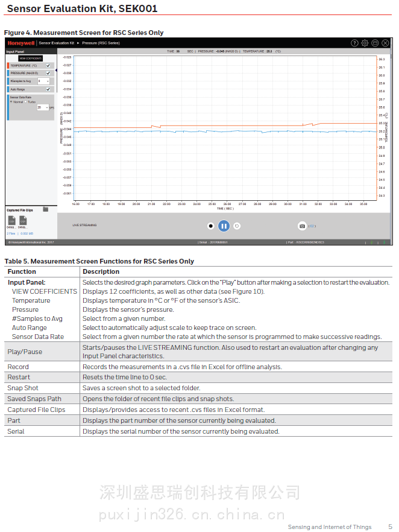Image resolution: width=399 pixels, height=532 pixels.
Task: Toggle the Auto Range checkbox
Action: (x=48, y=89)
